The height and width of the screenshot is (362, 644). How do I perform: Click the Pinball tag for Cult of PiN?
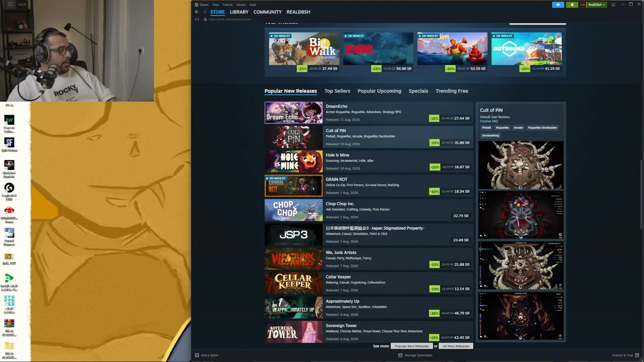pyautogui.click(x=487, y=128)
